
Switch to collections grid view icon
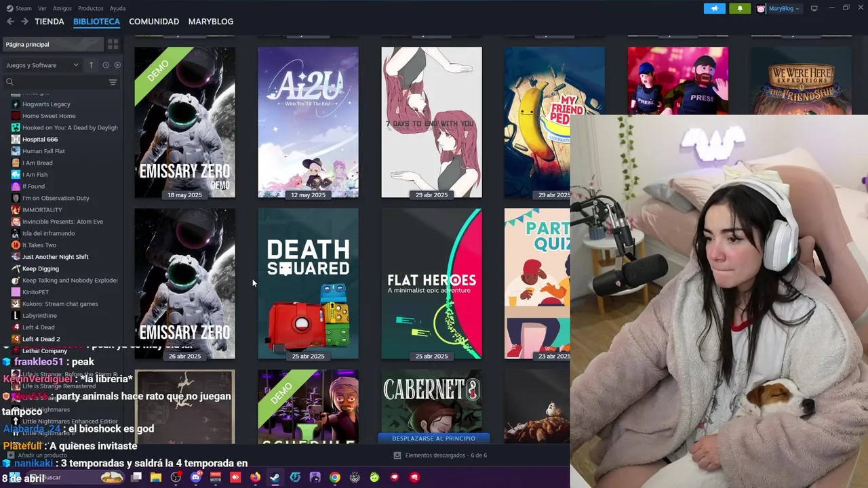[113, 44]
